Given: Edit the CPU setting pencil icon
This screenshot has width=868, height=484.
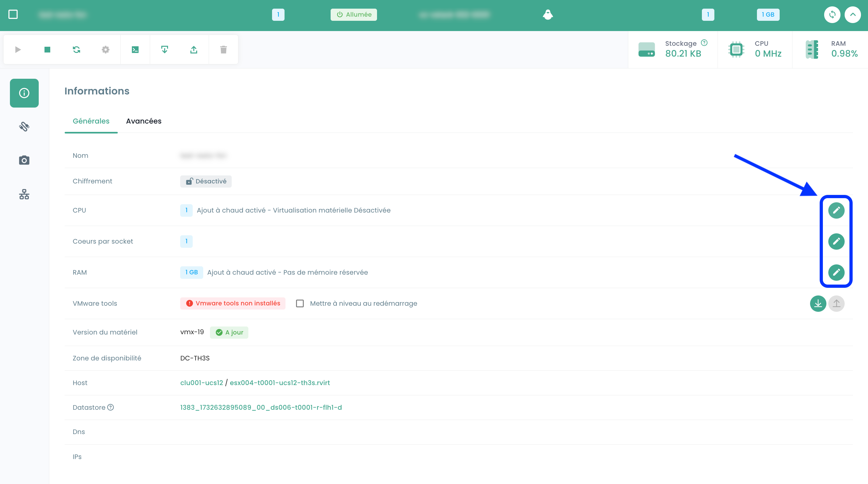Looking at the screenshot, I should pyautogui.click(x=836, y=210).
